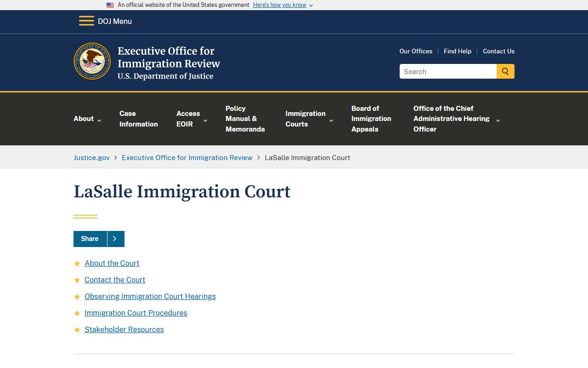The height and width of the screenshot is (368, 588).
Task: Click the LaSalle Immigration Court page heading
Action: (182, 191)
